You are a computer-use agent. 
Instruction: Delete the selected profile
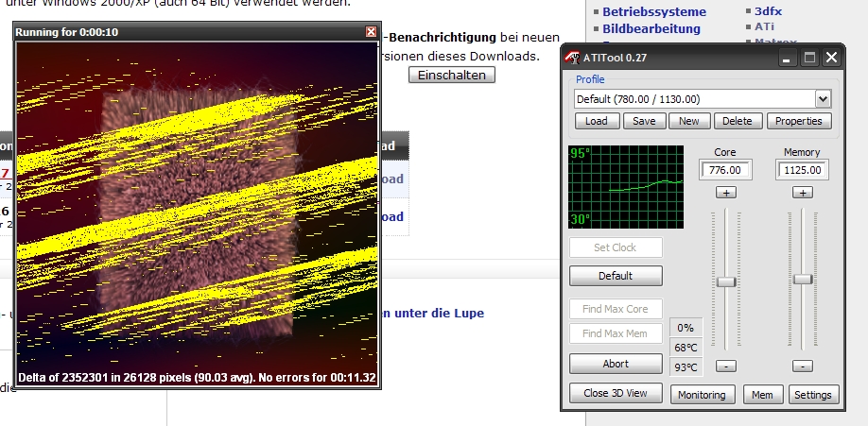[738, 121]
